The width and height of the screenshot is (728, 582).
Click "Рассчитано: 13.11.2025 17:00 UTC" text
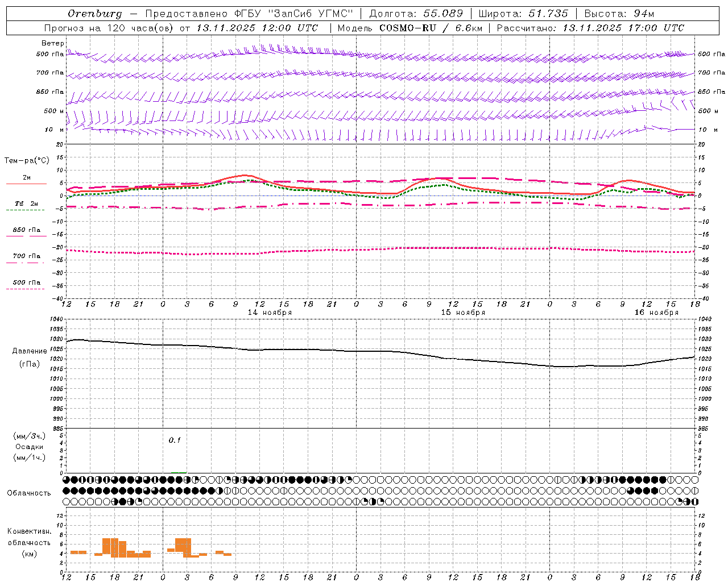point(590,28)
